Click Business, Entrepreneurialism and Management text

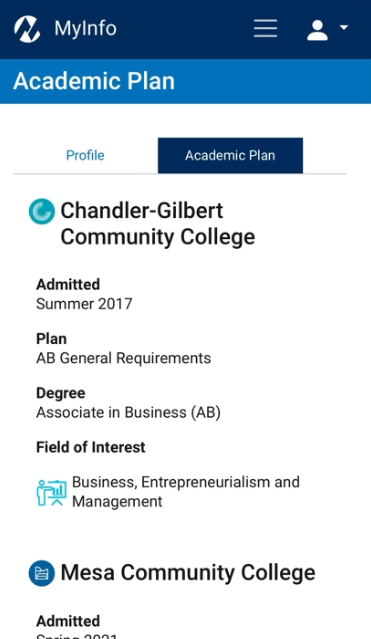pyautogui.click(x=186, y=491)
